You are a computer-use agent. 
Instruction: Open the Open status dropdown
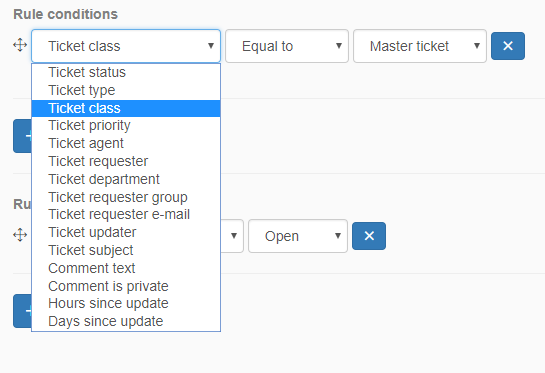point(298,236)
